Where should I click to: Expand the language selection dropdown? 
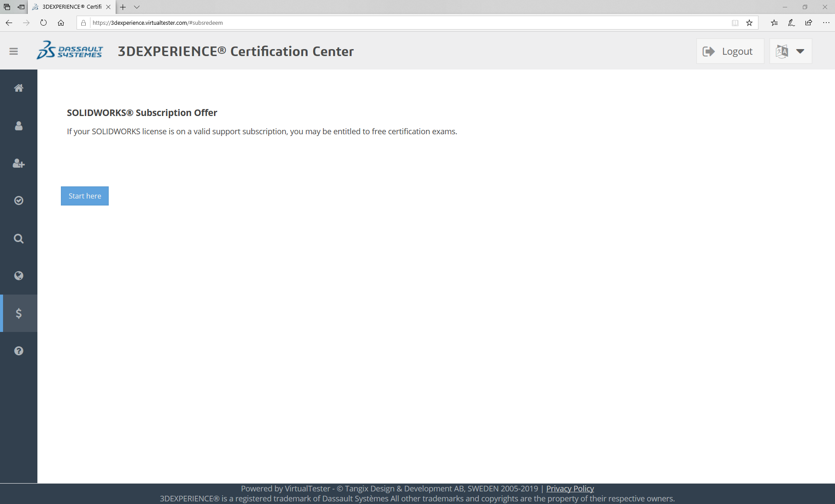tap(790, 51)
